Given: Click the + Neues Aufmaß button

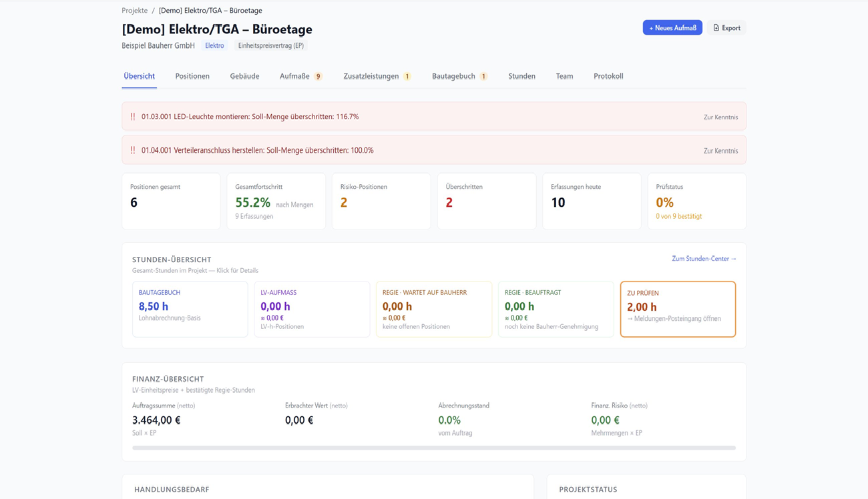Looking at the screenshot, I should (x=672, y=28).
